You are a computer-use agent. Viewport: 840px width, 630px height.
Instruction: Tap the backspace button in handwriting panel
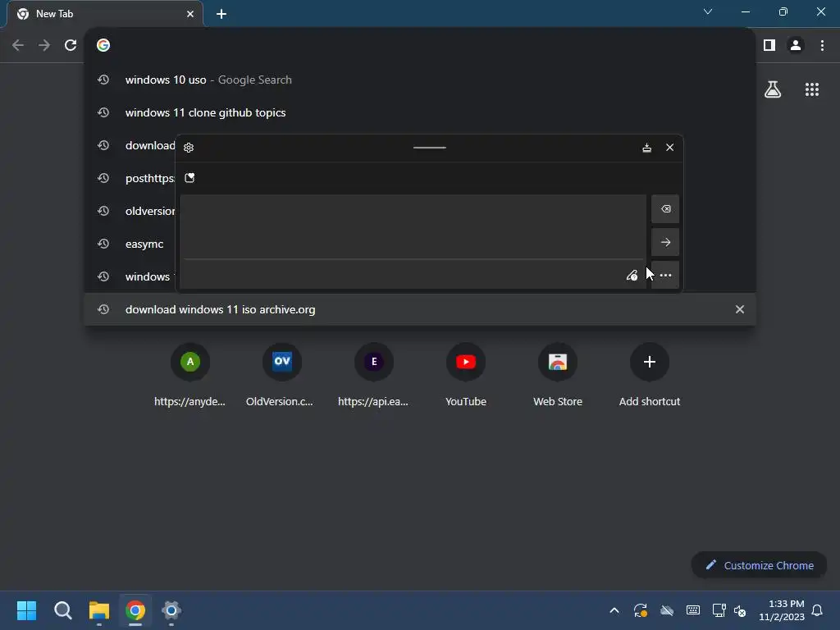665,209
